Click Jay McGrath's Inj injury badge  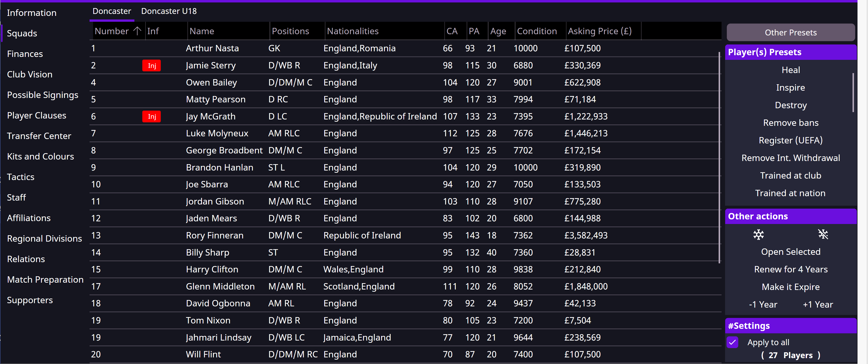click(151, 116)
